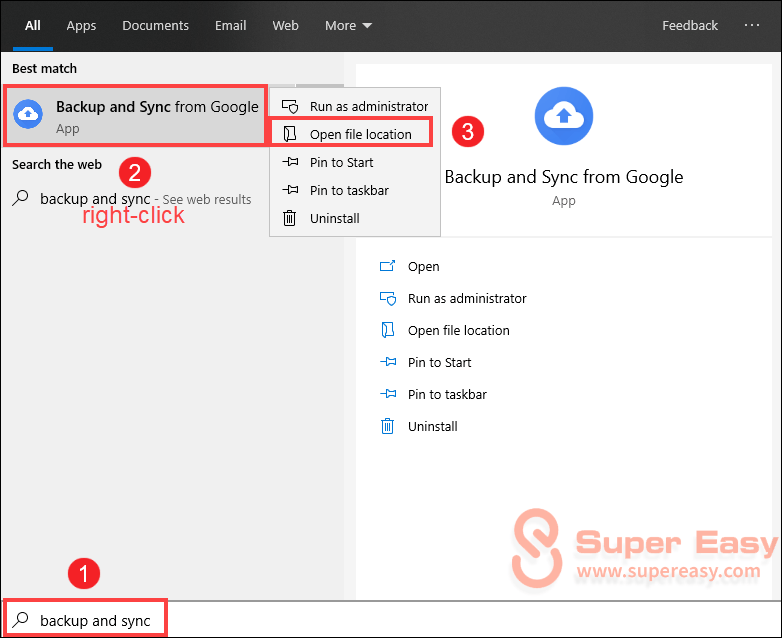782x638 pixels.
Task: Click the Search the web heading
Action: click(x=57, y=164)
